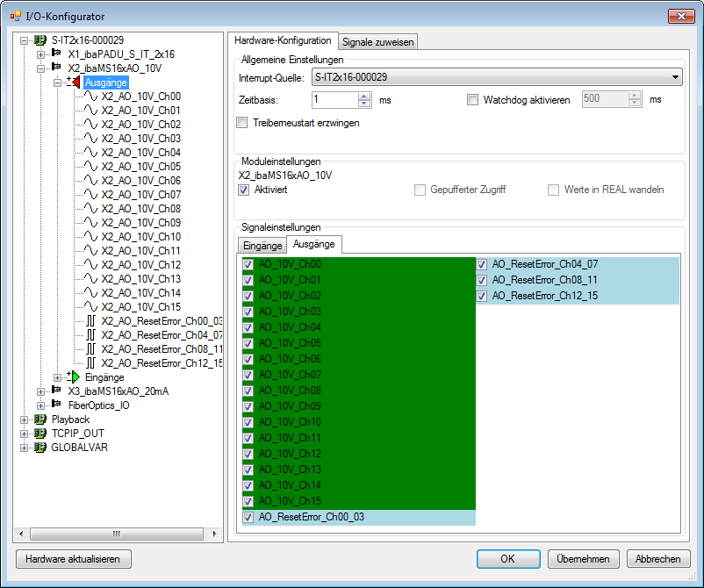The width and height of the screenshot is (704, 588).
Task: Switch to Signale zuweisen tab
Action: pos(377,41)
